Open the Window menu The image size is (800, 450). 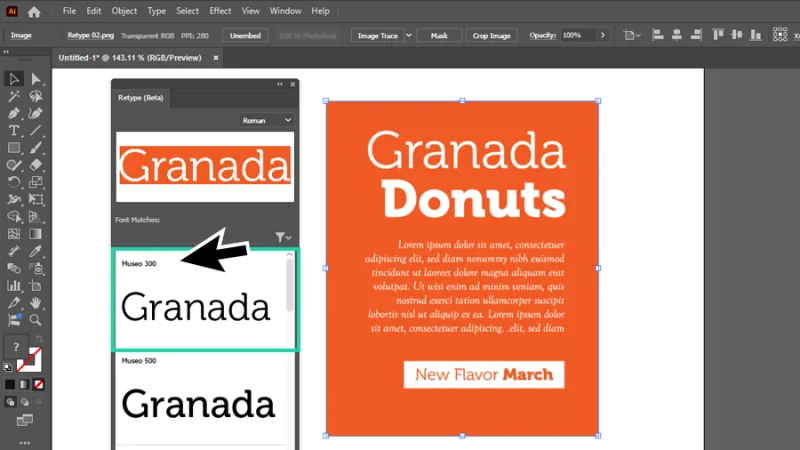pos(285,11)
